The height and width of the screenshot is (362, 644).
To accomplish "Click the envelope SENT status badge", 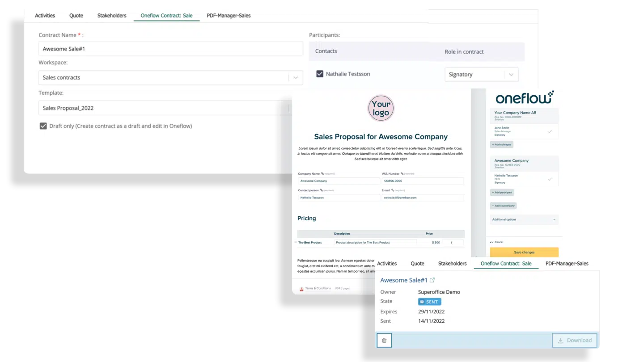I will [x=430, y=302].
